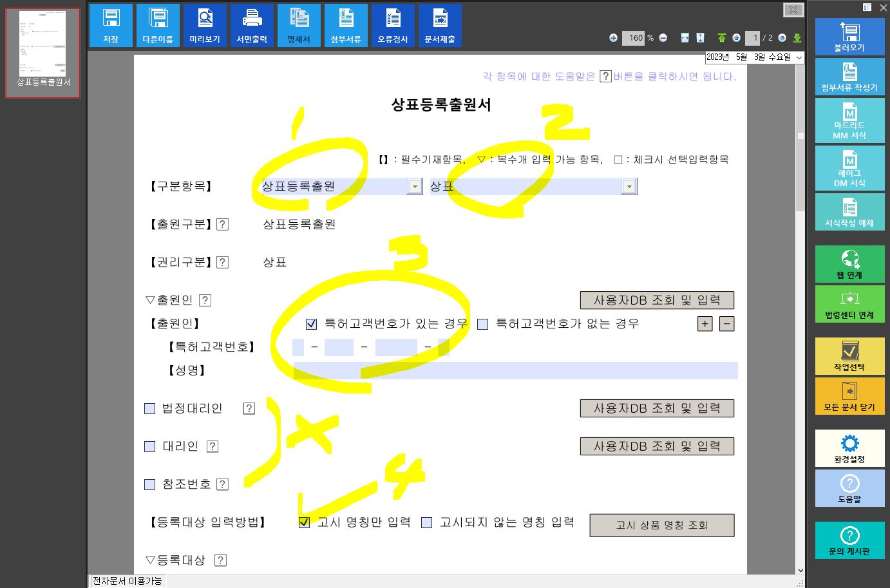The height and width of the screenshot is (588, 890).
Task: Zoom in with the plus icon
Action: pyautogui.click(x=613, y=38)
